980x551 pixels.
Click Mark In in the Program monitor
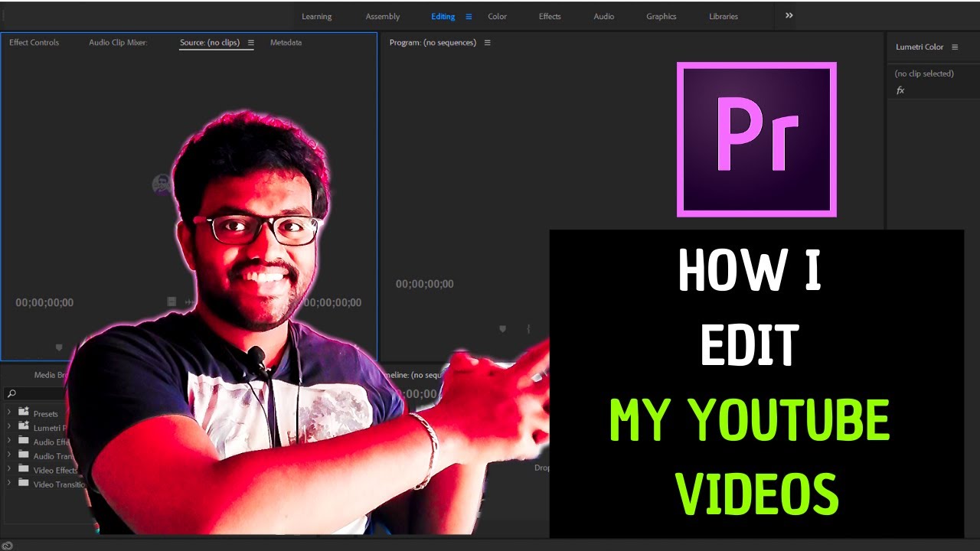click(x=528, y=329)
